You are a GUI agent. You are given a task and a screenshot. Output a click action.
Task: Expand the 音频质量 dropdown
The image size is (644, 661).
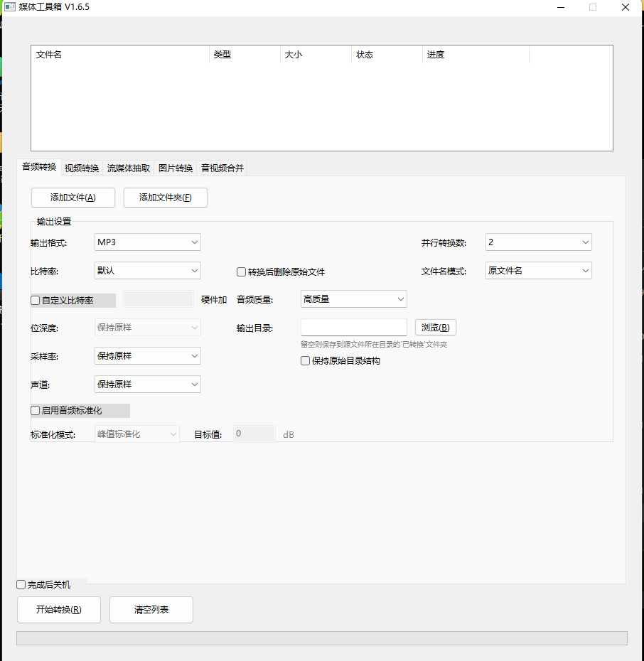tap(353, 299)
